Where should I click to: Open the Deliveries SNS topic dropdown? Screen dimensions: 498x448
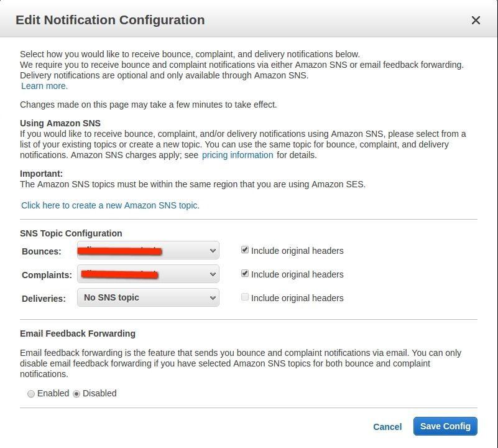(x=148, y=297)
